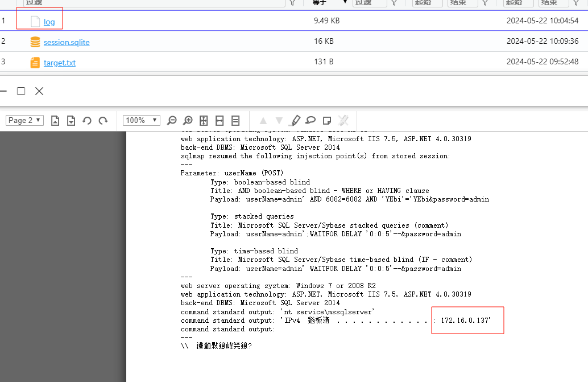This screenshot has width=588, height=382.
Task: Select the previous annotation up arrow
Action: (x=263, y=121)
